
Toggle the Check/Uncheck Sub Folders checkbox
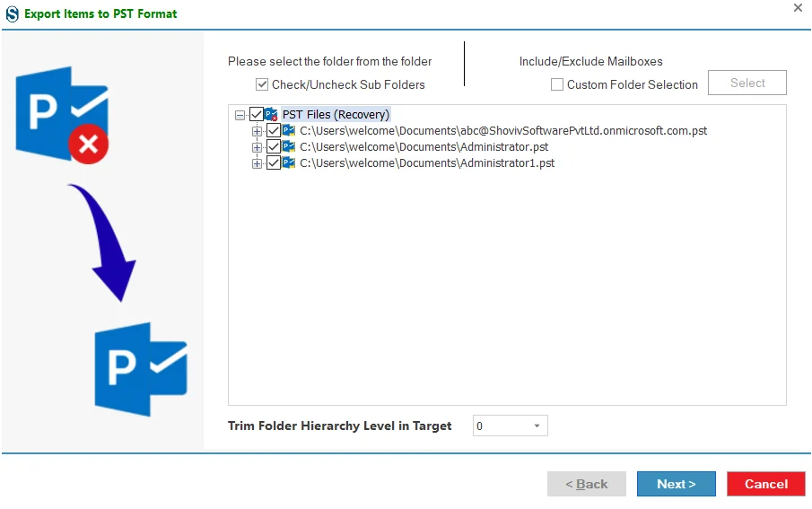[x=262, y=84]
